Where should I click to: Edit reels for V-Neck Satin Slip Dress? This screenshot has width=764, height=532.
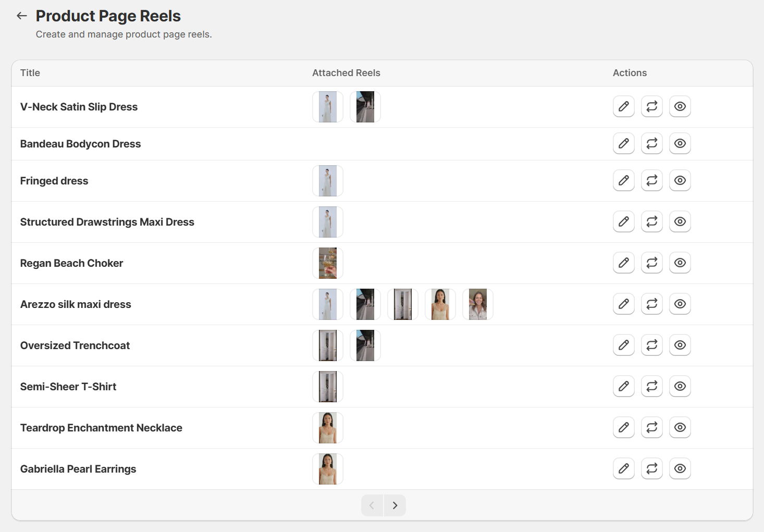tap(623, 106)
